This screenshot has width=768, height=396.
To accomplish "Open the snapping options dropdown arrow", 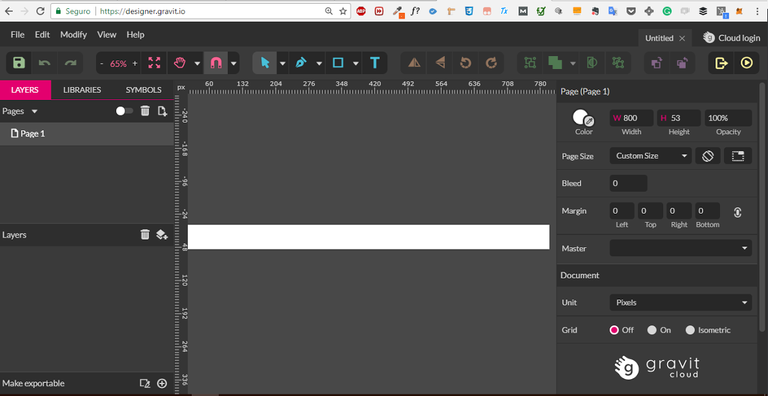I will click(234, 63).
